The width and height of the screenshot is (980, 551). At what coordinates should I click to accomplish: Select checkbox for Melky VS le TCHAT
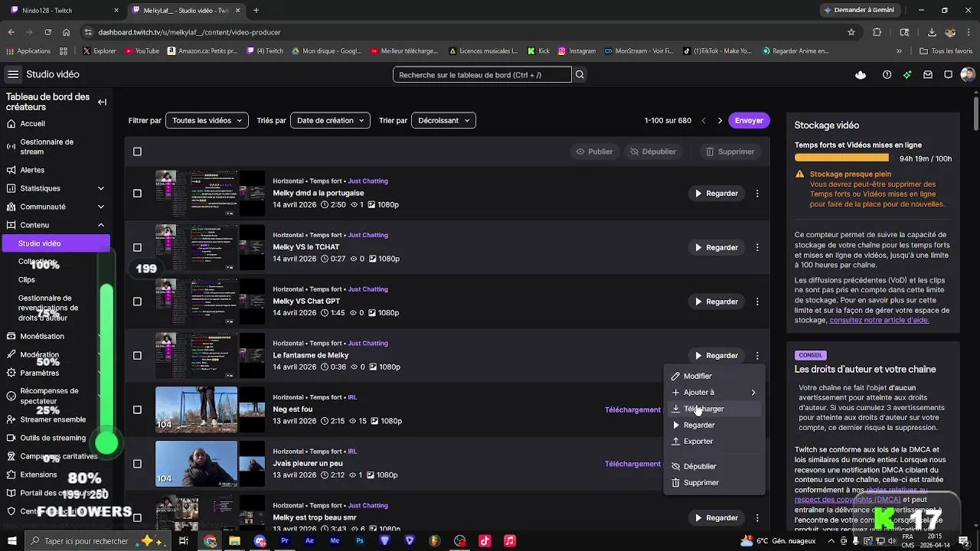coord(137,247)
